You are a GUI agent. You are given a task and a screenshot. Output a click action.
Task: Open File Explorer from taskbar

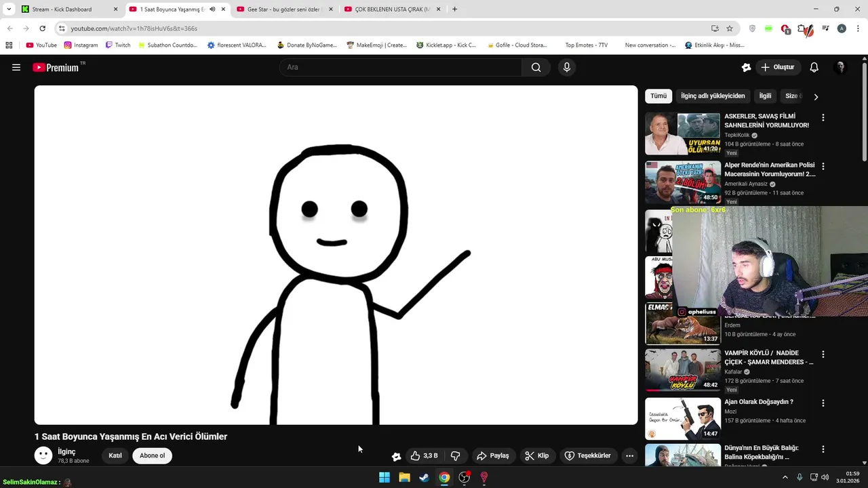click(404, 477)
